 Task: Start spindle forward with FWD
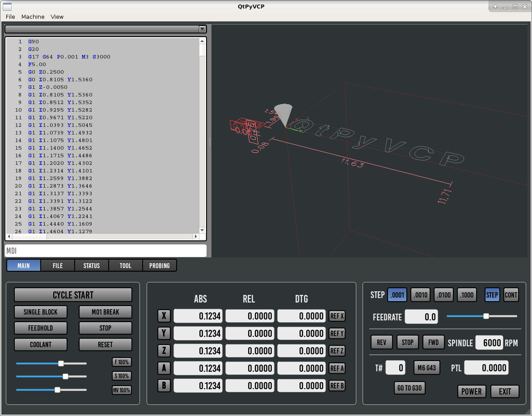point(434,342)
